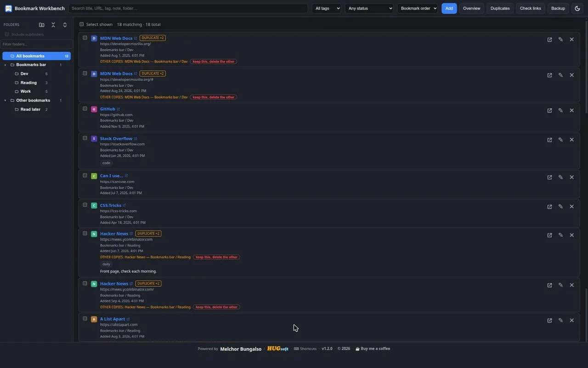Open A List Apart via right-side icon

(x=549, y=320)
